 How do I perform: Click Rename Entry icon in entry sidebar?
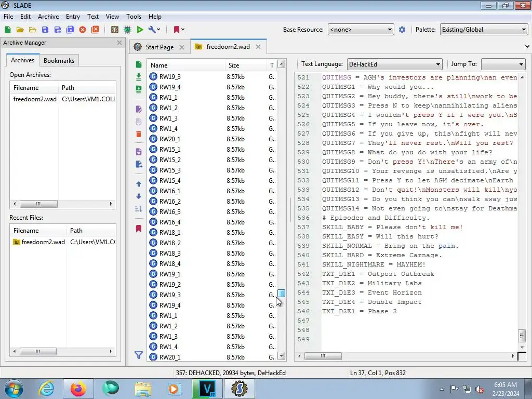click(x=138, y=109)
